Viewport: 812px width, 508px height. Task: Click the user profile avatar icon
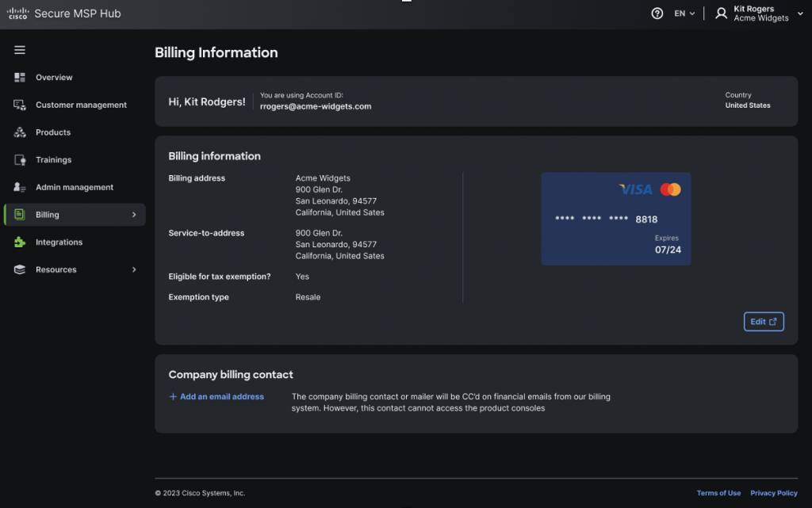tap(721, 13)
